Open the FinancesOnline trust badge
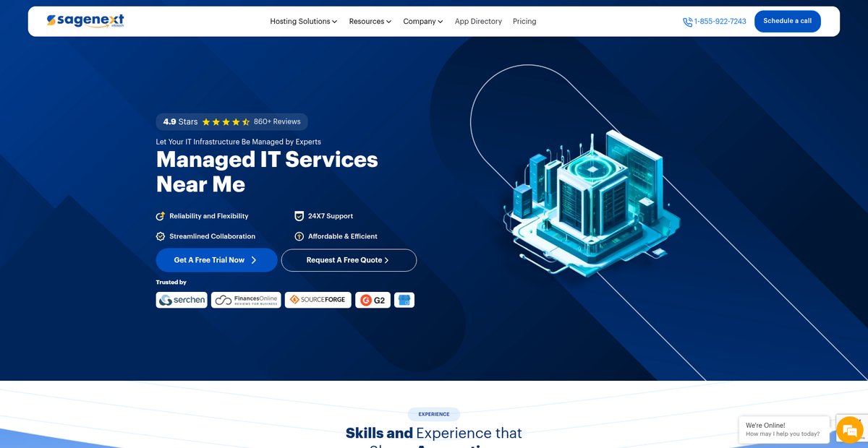Screen dimensions: 868x448 246,300
